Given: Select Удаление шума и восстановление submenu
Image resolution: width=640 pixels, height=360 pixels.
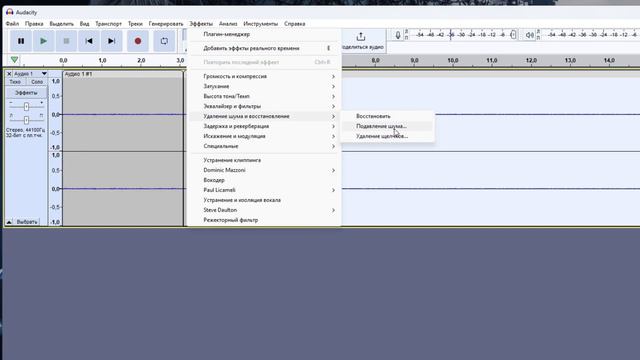Looking at the screenshot, I should pos(264,116).
